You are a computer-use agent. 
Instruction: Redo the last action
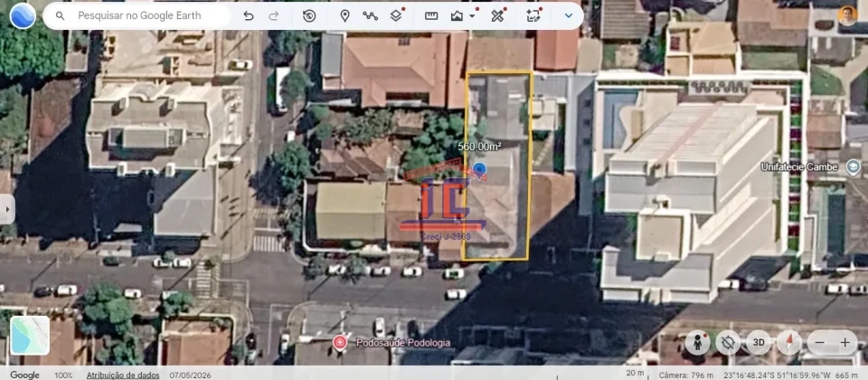coord(273,15)
